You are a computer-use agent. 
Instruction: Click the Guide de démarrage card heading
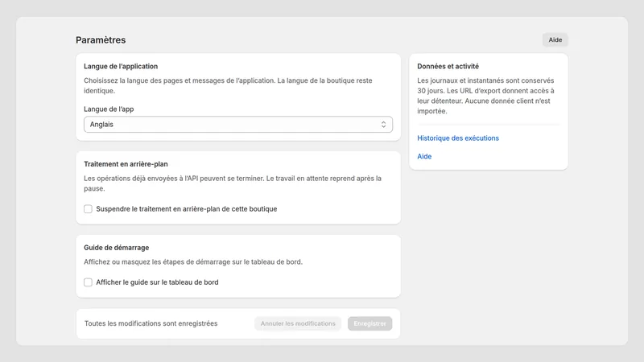[116, 248]
